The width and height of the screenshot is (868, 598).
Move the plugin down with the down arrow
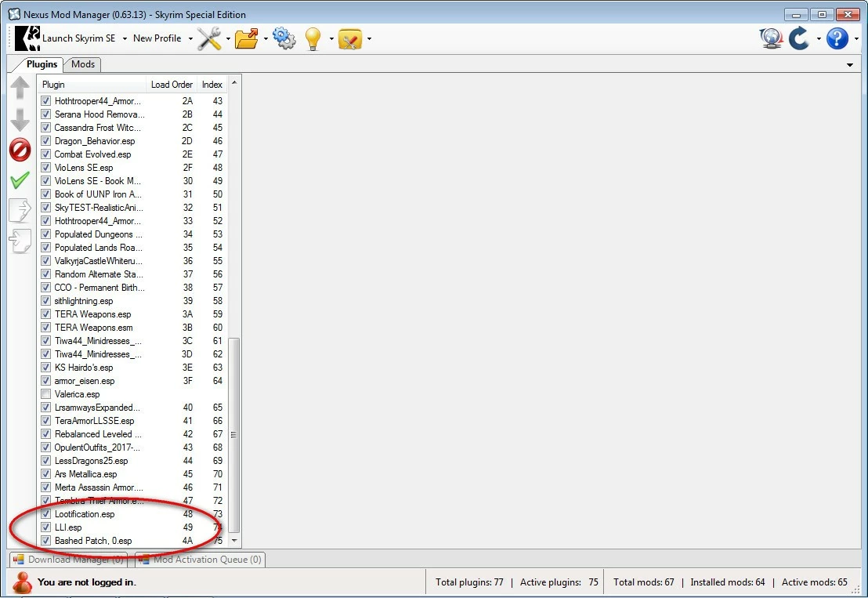click(x=20, y=120)
